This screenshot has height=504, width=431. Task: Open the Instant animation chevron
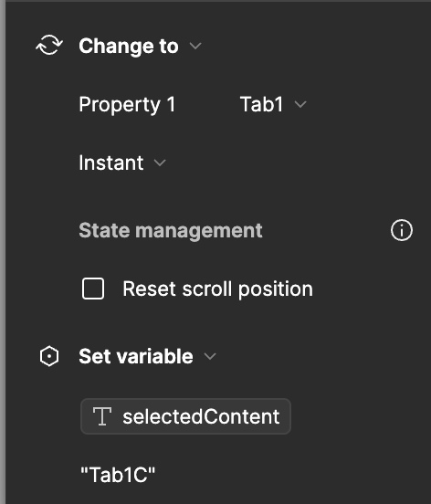click(x=160, y=163)
